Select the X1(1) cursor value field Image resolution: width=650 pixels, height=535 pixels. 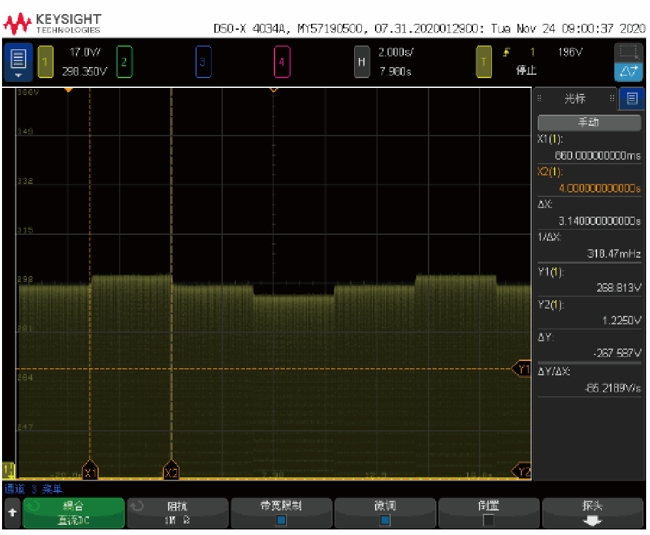tap(588, 149)
